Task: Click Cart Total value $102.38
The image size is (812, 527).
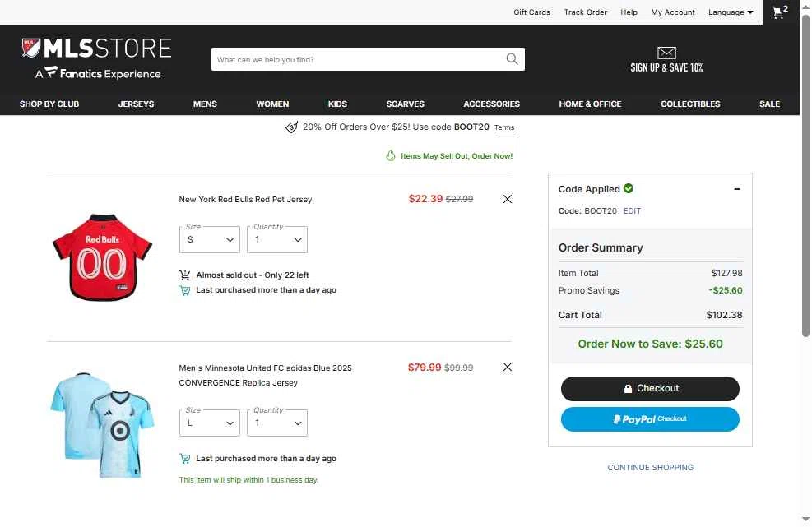Action: click(x=724, y=315)
